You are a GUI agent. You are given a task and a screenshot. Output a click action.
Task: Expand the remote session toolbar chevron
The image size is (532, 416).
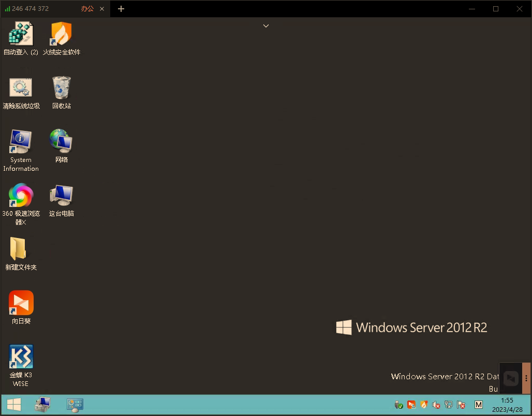pyautogui.click(x=266, y=26)
